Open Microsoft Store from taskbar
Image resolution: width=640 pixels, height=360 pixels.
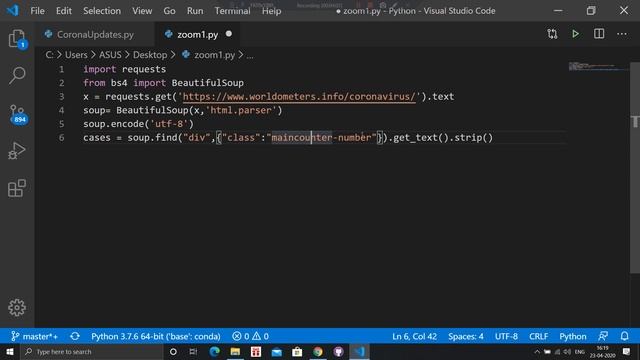297,351
